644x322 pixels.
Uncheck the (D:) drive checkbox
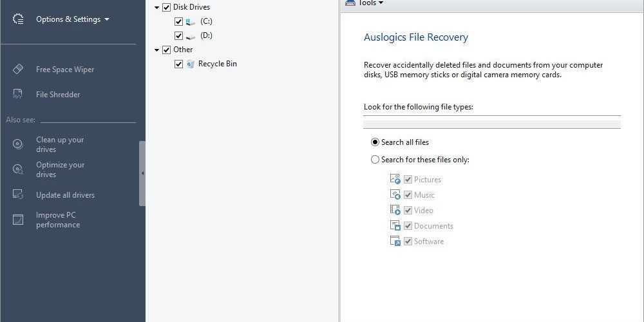coord(178,35)
